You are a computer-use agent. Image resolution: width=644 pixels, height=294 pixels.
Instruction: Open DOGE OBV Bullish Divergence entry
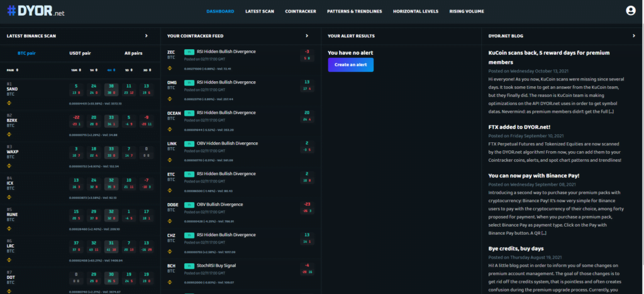[x=219, y=205]
